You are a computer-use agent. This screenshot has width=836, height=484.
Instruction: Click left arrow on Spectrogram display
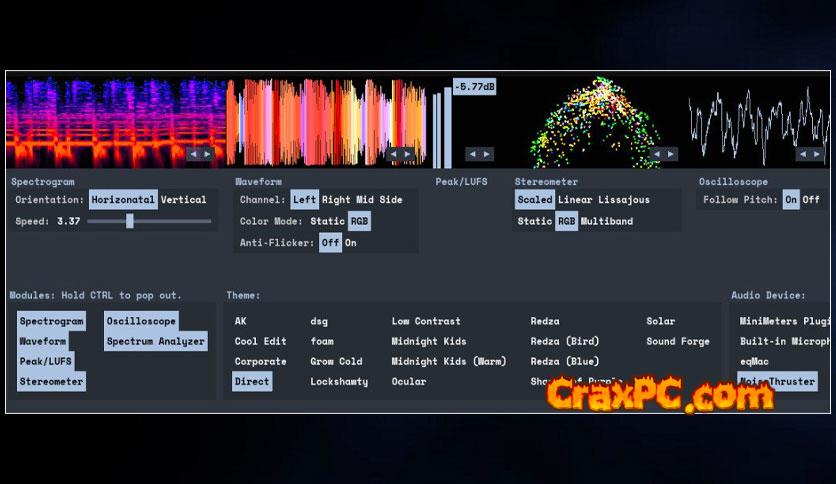click(x=194, y=154)
